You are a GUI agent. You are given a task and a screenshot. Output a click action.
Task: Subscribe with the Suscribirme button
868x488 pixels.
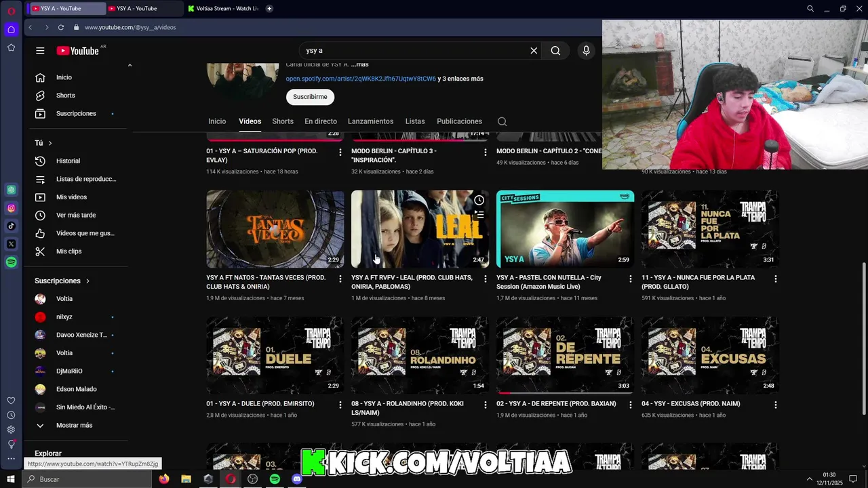point(310,97)
